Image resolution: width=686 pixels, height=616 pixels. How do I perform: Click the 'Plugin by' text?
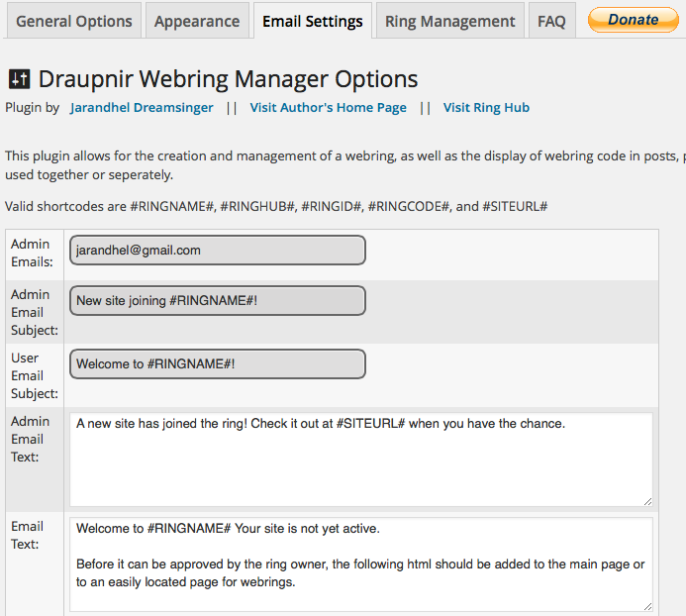tap(32, 108)
